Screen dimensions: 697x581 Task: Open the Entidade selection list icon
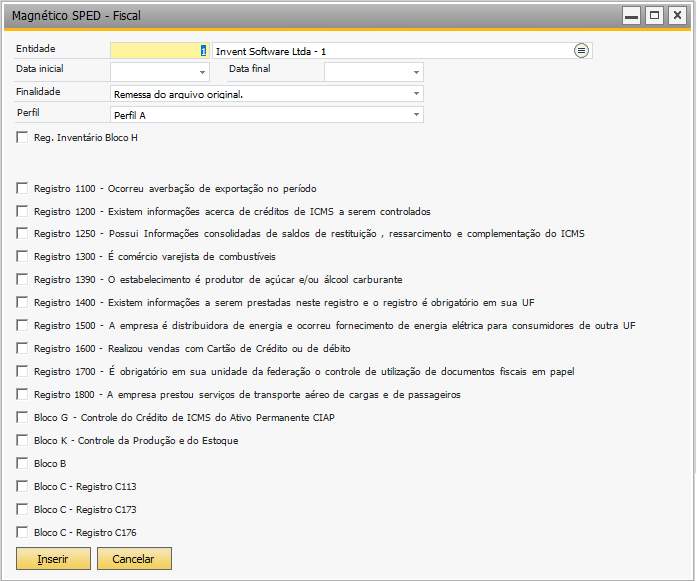[x=581, y=51]
